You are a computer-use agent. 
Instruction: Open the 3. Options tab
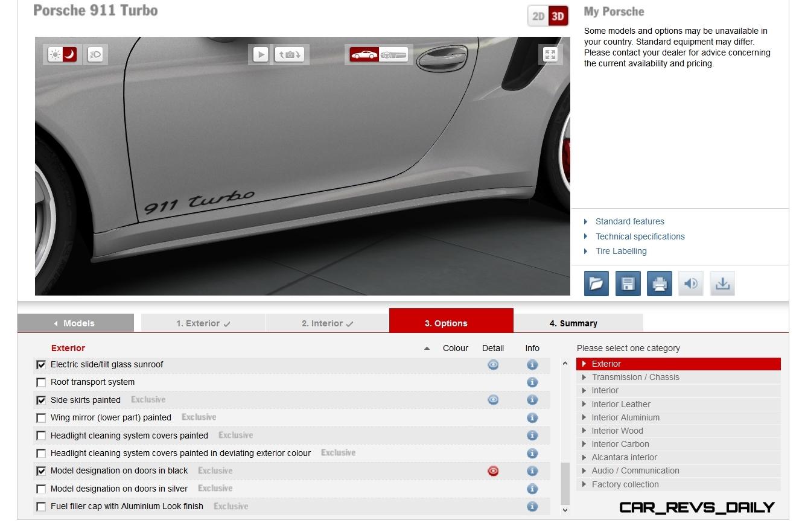click(451, 320)
